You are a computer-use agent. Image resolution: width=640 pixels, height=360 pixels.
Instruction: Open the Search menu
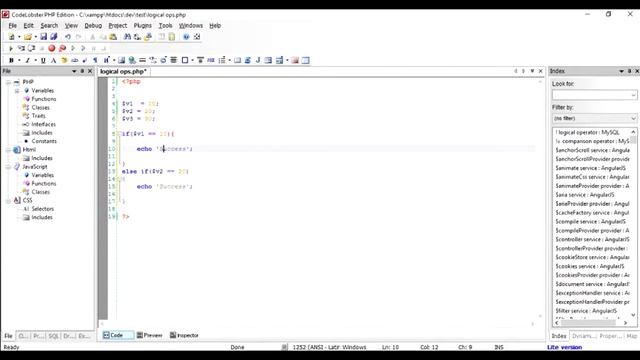pos(49,25)
